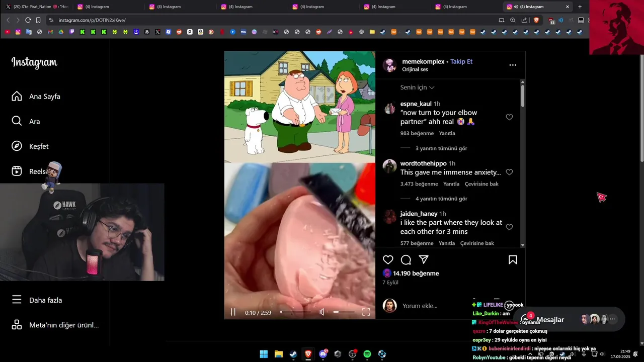Expand 3 yanıtın tümünü gör replies
Image resolution: width=644 pixels, height=362 pixels.
[x=441, y=148]
